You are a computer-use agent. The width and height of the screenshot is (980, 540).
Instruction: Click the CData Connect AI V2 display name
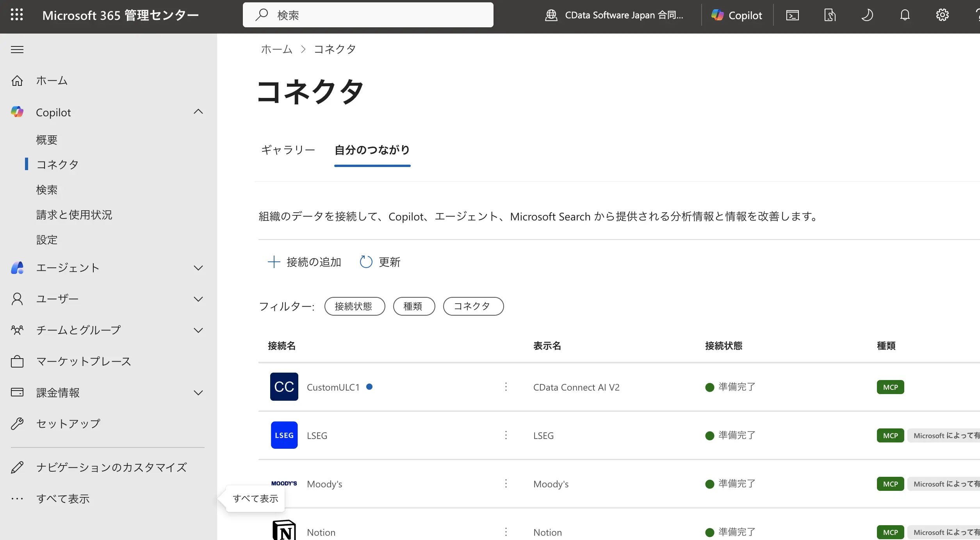pyautogui.click(x=576, y=387)
